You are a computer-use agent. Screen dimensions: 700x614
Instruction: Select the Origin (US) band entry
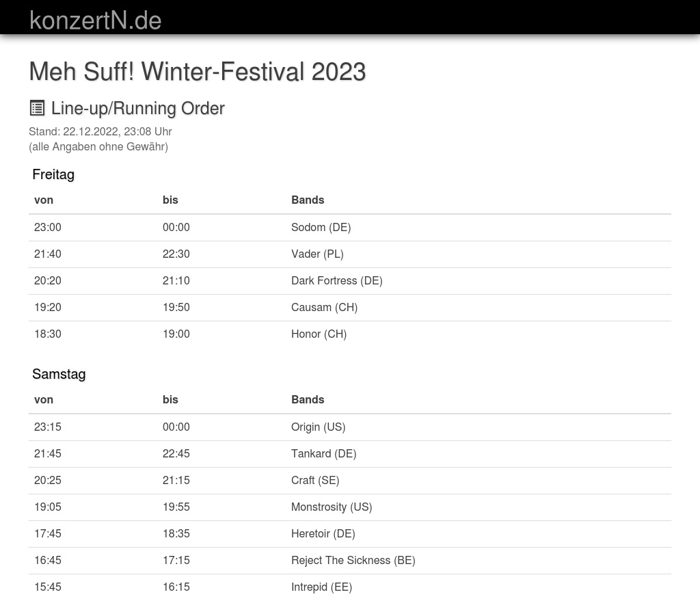pyautogui.click(x=318, y=427)
